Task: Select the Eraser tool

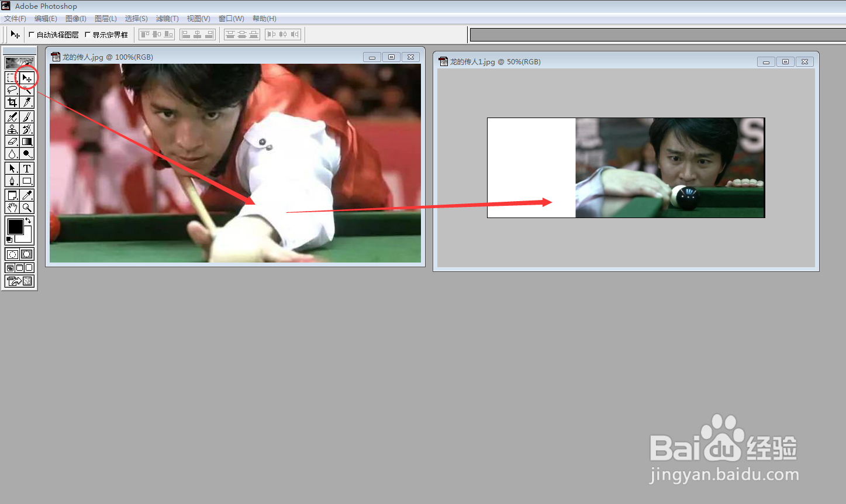Action: pos(12,142)
